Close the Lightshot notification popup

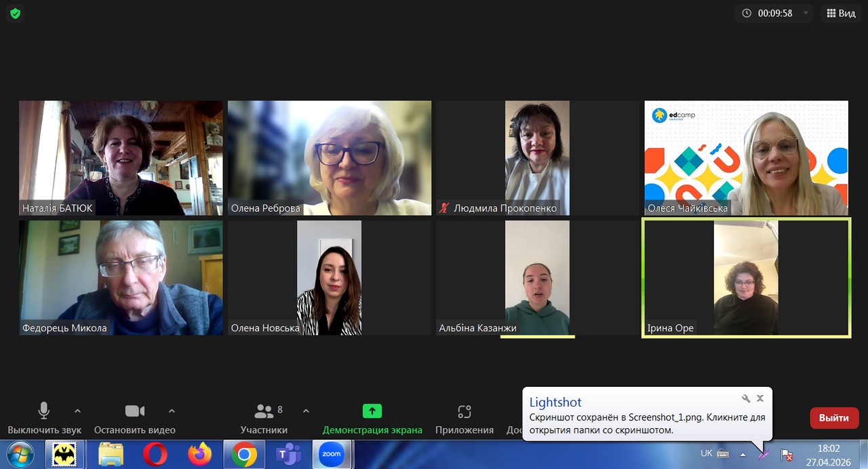[x=760, y=398]
